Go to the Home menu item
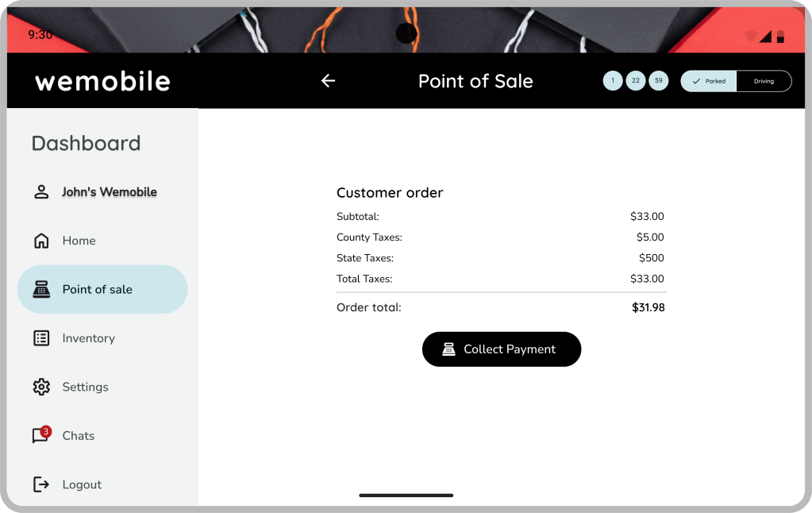This screenshot has width=812, height=513. click(x=79, y=241)
